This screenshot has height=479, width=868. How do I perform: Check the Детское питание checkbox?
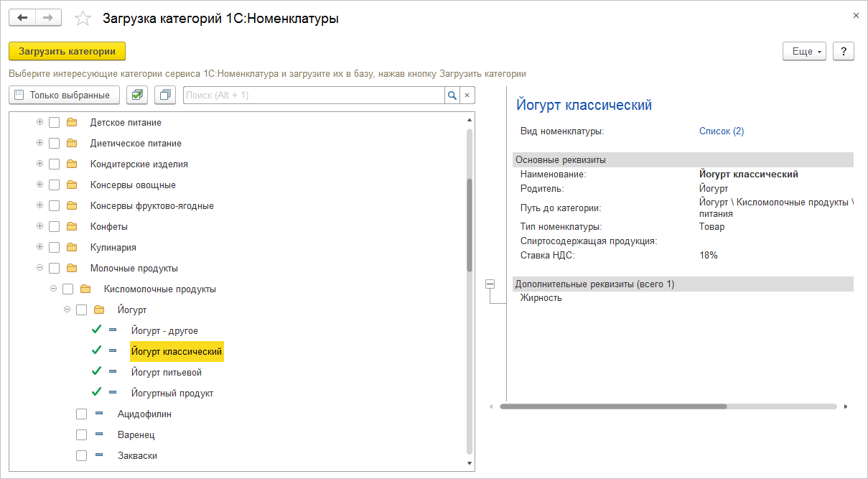(x=55, y=123)
